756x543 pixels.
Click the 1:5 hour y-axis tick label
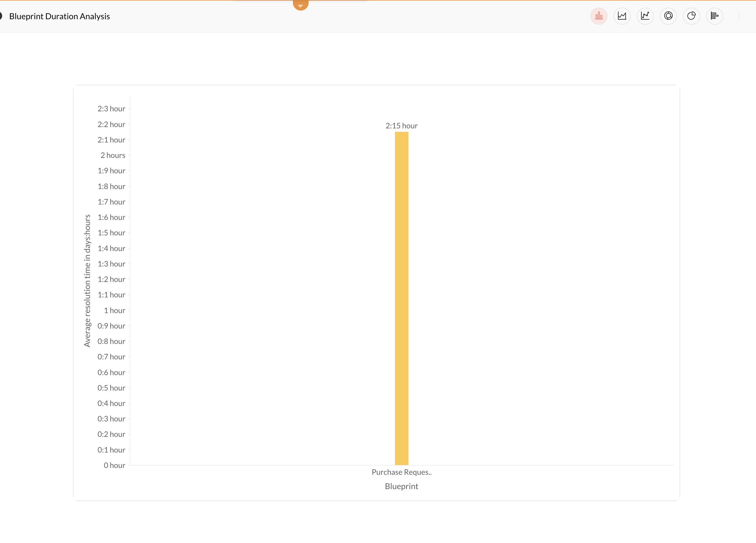pos(111,233)
